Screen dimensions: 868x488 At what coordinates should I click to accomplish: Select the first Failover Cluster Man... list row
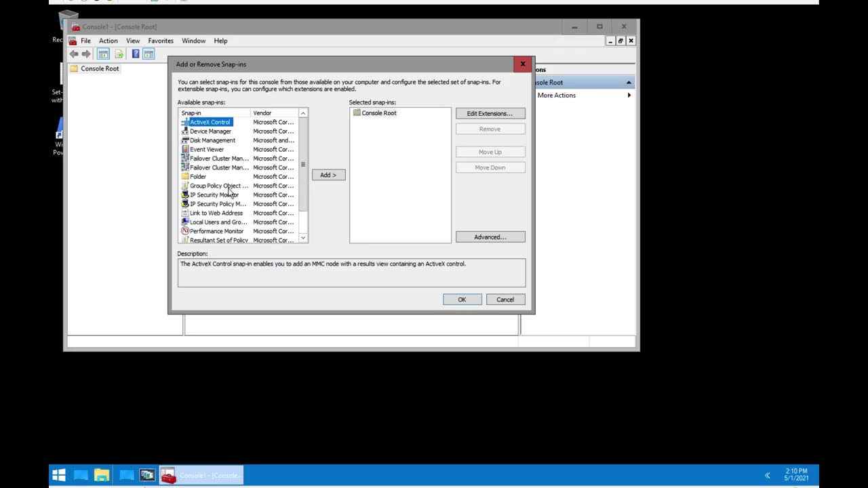click(x=238, y=159)
